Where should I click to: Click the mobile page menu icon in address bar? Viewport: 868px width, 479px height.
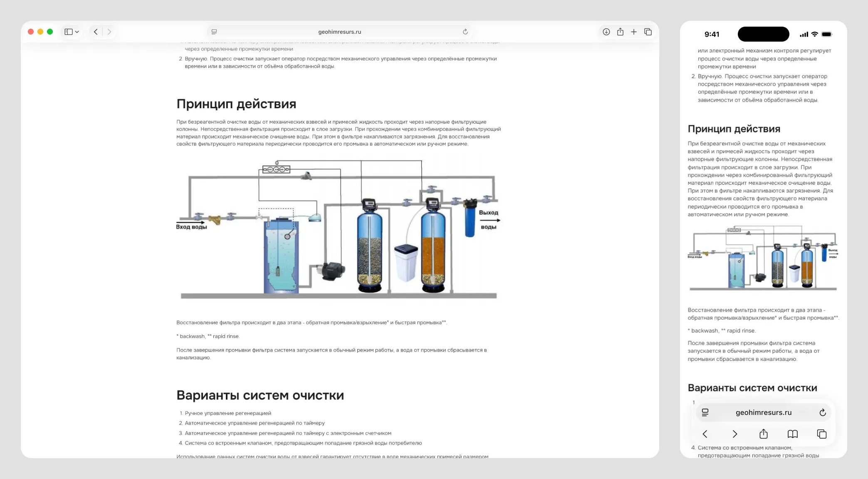(705, 412)
